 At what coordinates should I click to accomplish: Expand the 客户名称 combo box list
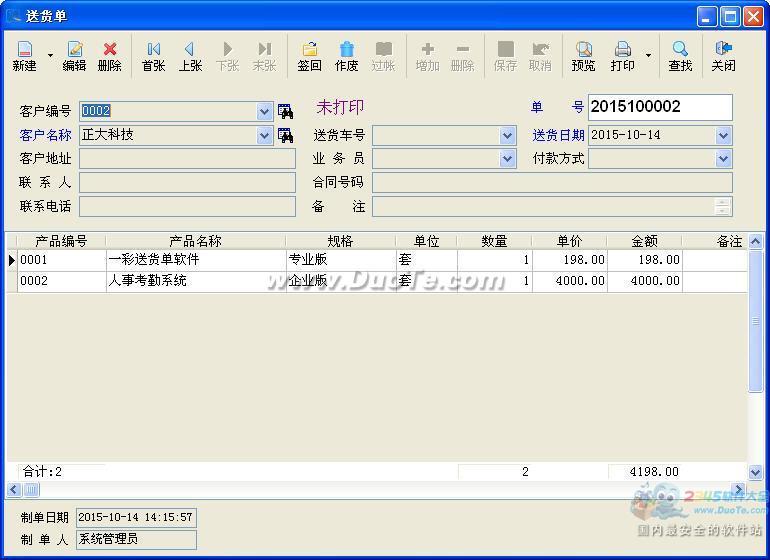265,136
